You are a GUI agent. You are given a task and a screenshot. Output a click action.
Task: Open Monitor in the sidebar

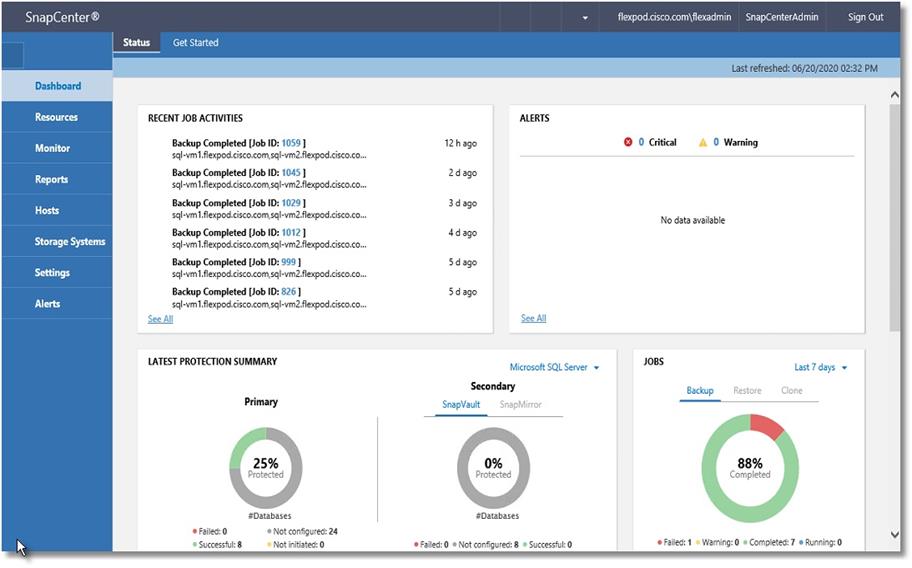pyautogui.click(x=58, y=148)
